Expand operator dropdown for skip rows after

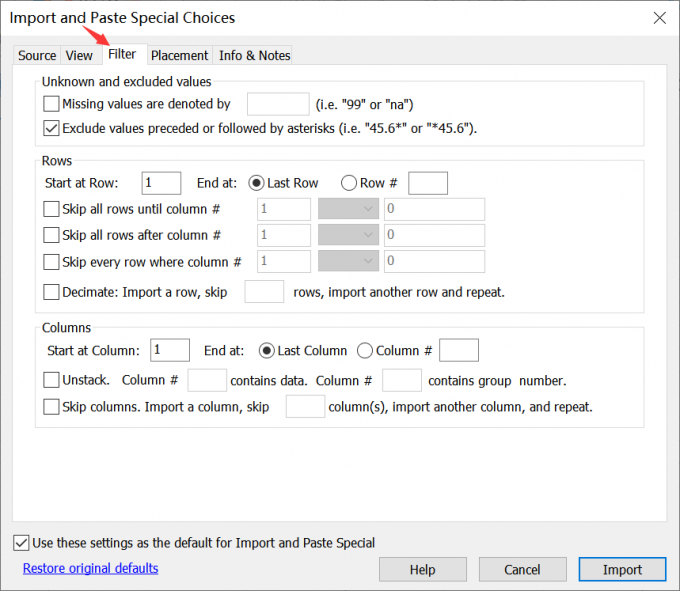[x=348, y=235]
